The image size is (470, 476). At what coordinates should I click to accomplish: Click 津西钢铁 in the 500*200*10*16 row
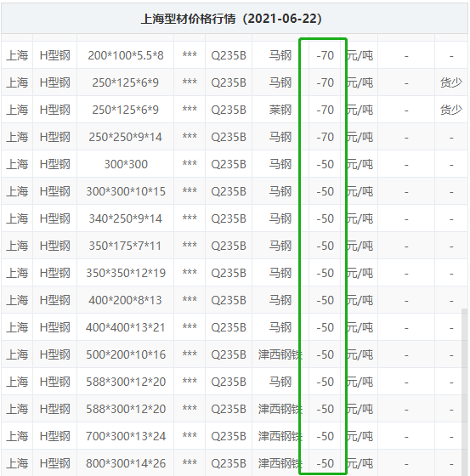(280, 354)
